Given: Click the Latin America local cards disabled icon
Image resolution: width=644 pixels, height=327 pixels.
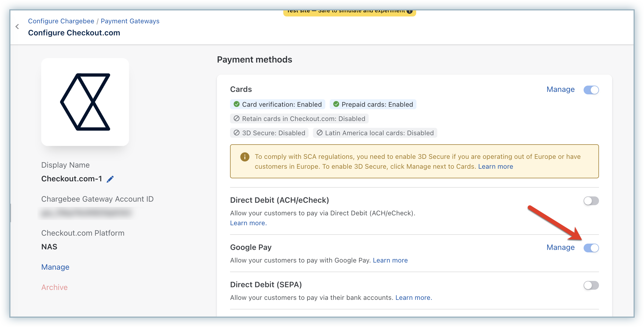Looking at the screenshot, I should (320, 133).
